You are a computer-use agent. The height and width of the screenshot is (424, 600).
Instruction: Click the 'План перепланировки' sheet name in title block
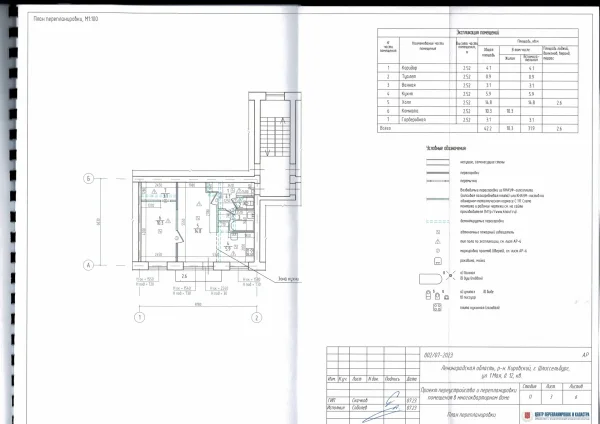[471, 414]
